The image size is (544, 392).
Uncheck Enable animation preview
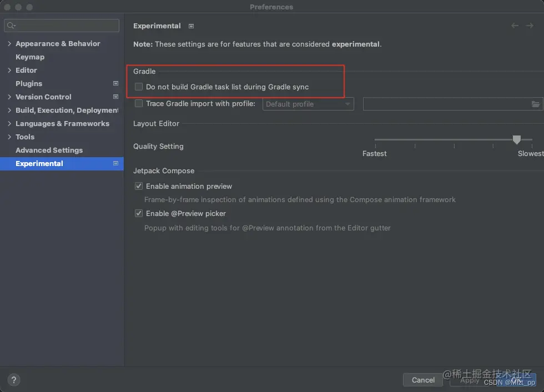point(139,187)
